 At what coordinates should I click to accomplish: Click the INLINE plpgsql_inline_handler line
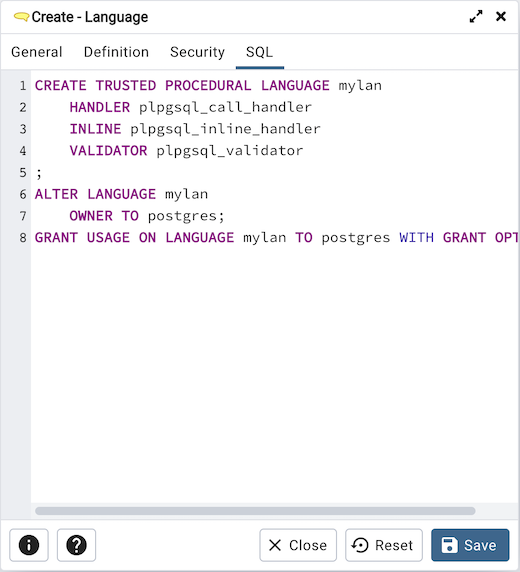[195, 129]
